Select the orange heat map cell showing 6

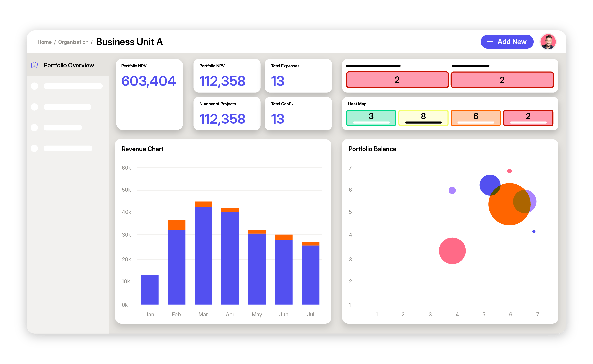pyautogui.click(x=476, y=118)
